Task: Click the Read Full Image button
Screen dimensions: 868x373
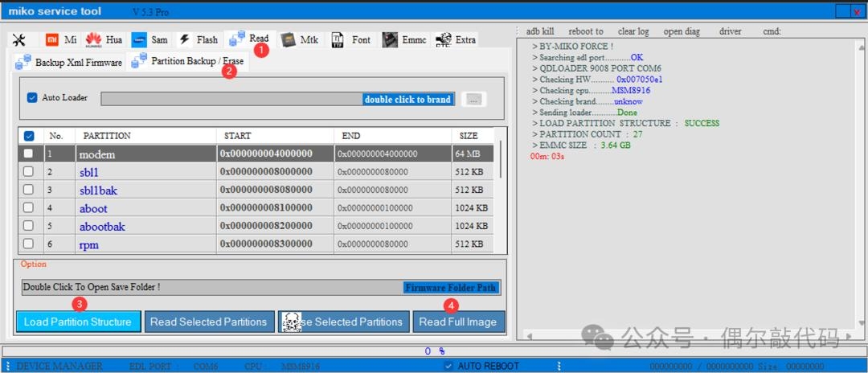Action: (x=458, y=322)
